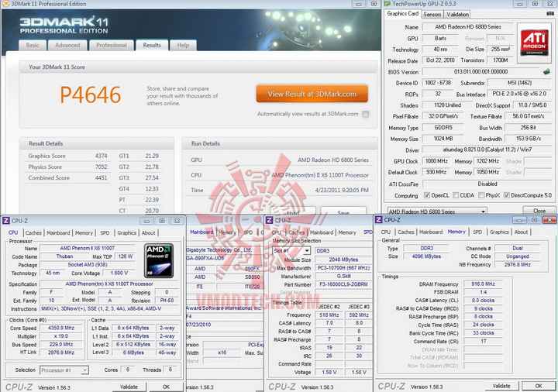The image size is (558, 392).
Task: Open the Processor #1 selection dropdown
Action: (x=64, y=370)
